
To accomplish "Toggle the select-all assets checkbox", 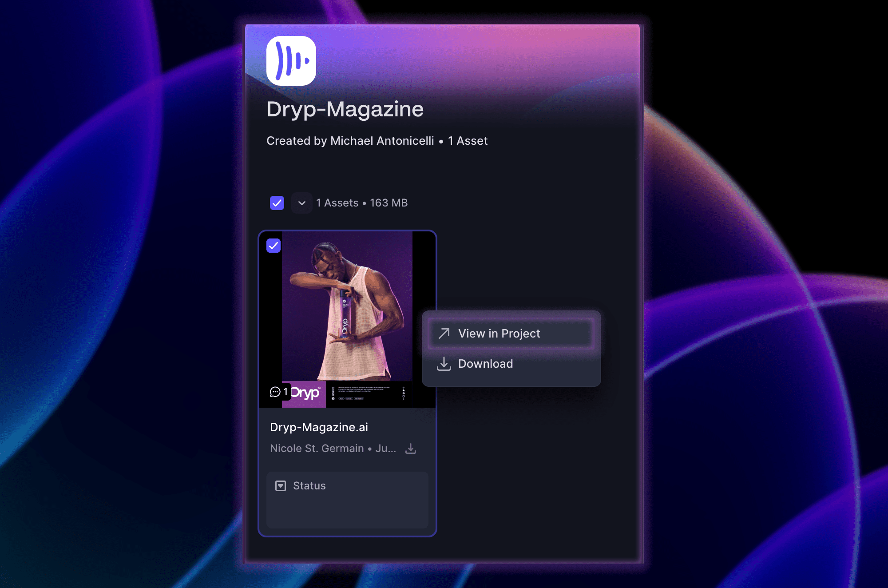I will (277, 203).
